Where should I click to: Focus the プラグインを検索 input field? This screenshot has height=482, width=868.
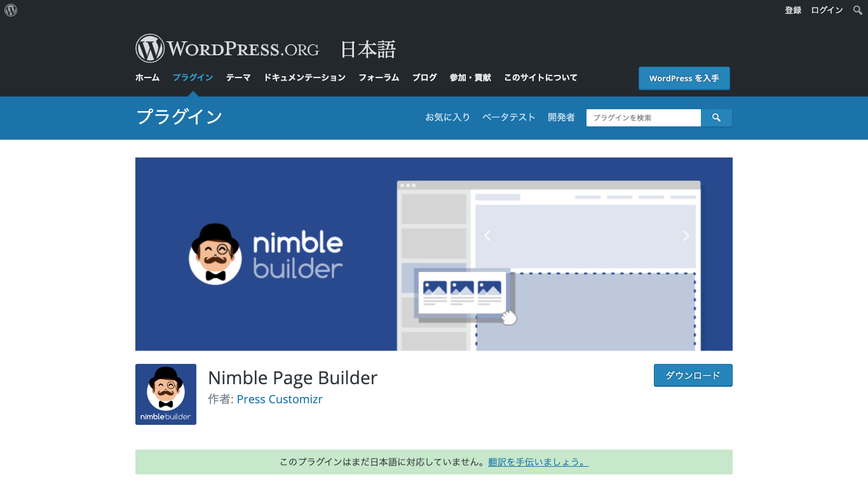point(644,117)
